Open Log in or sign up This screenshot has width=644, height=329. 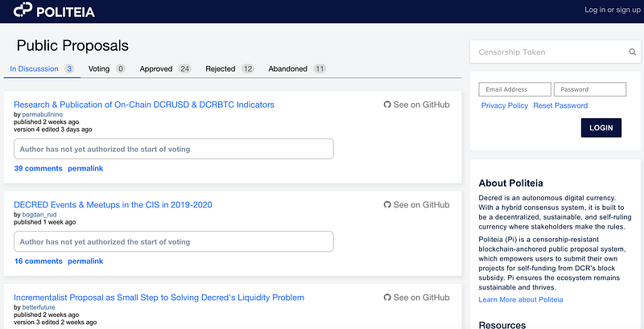pos(613,10)
